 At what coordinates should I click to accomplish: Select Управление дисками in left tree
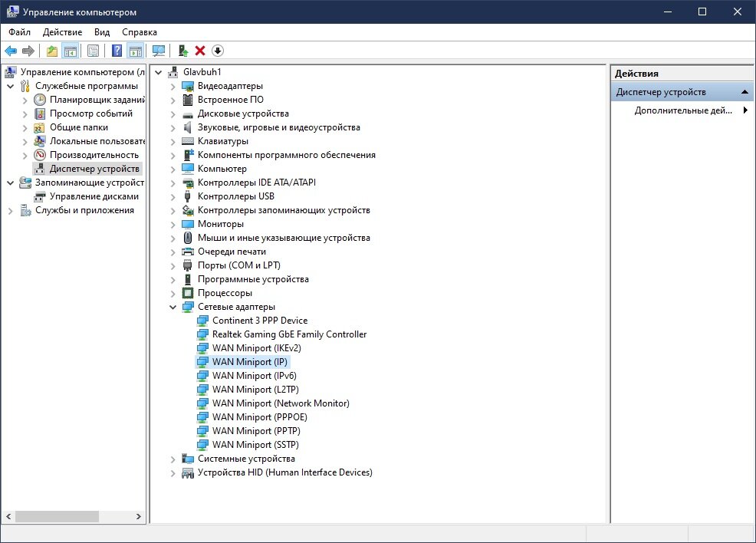94,197
